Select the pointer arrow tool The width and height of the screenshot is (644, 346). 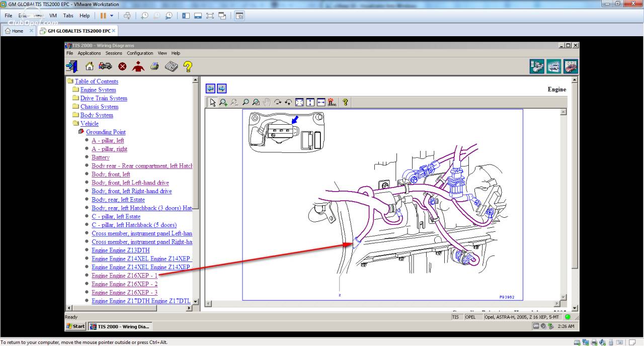pos(213,102)
